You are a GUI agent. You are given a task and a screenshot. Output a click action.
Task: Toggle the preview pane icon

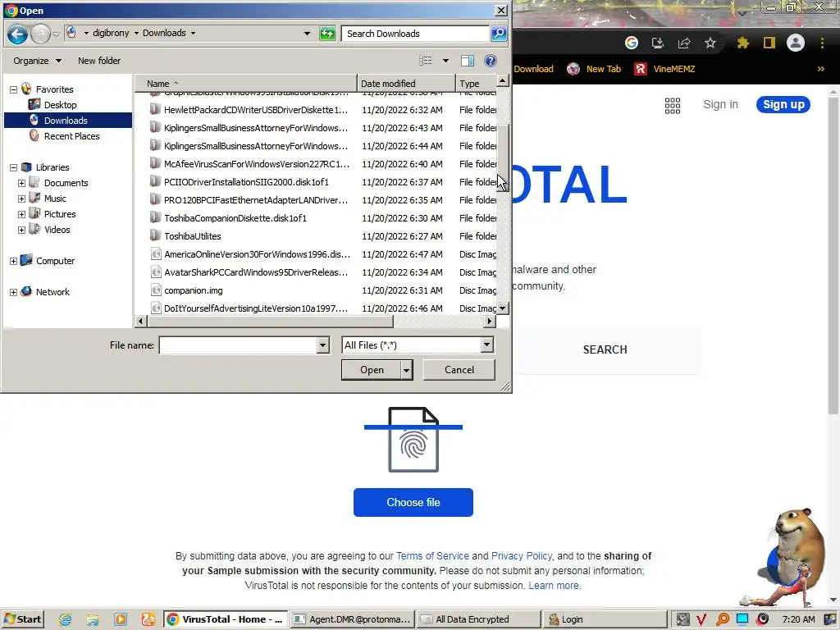[x=468, y=61]
